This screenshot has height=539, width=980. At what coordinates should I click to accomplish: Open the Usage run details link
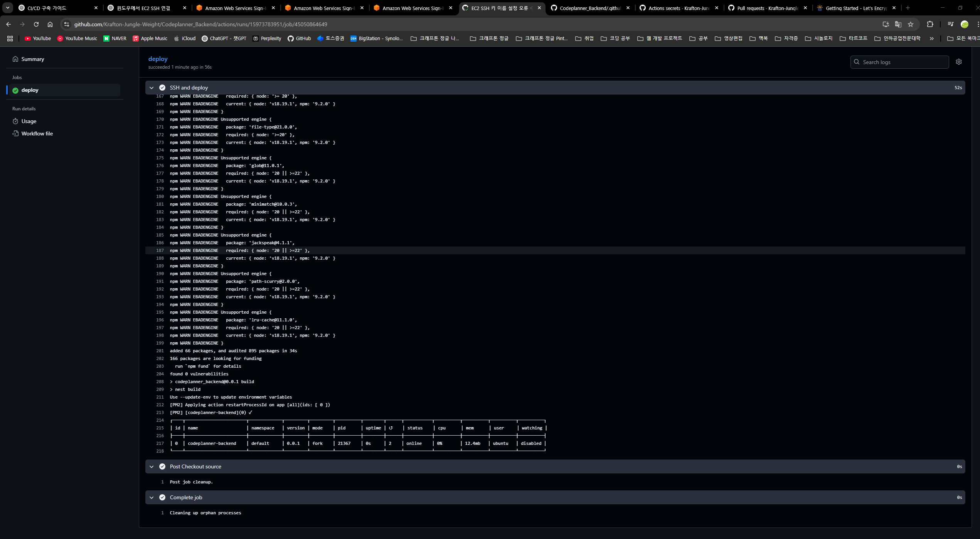[x=29, y=121]
